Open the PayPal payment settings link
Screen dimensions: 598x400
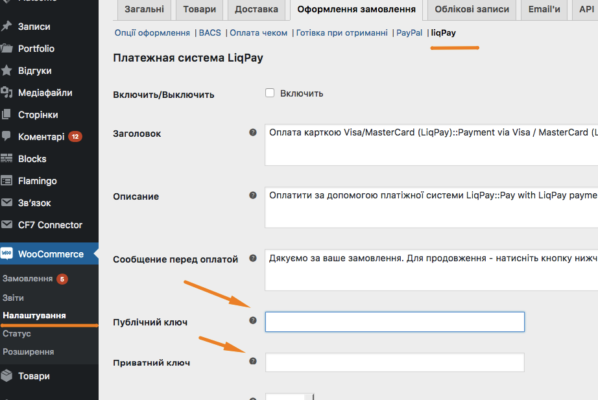pyautogui.click(x=409, y=33)
